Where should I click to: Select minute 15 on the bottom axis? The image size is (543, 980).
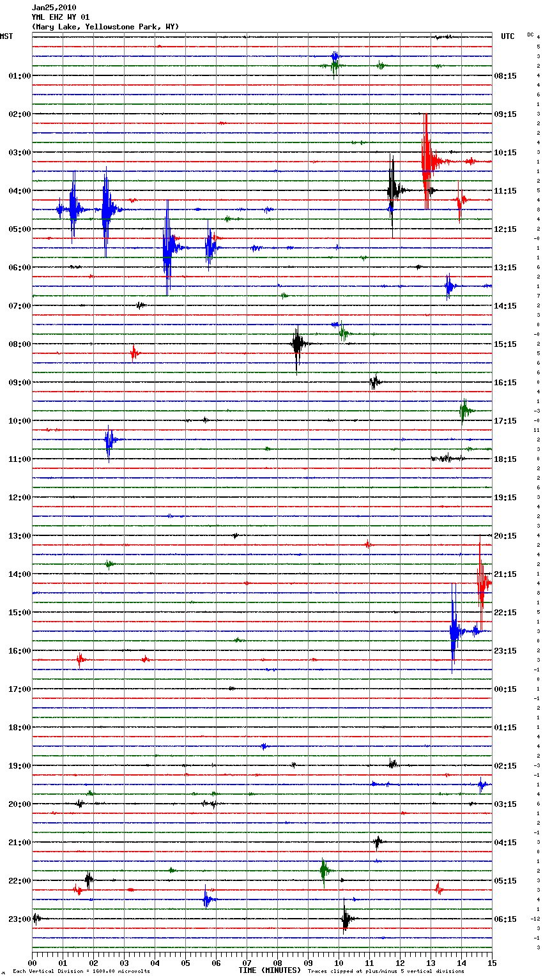click(491, 963)
